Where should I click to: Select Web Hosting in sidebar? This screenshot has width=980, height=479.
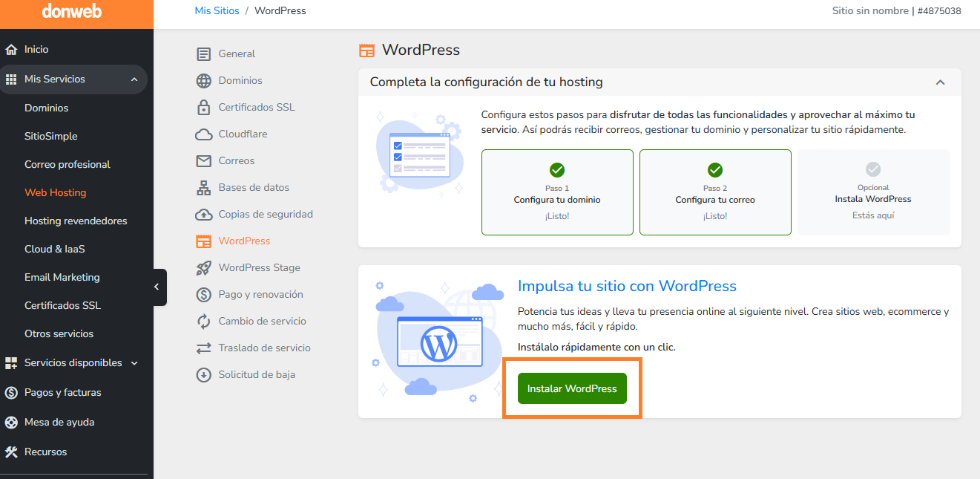click(55, 193)
